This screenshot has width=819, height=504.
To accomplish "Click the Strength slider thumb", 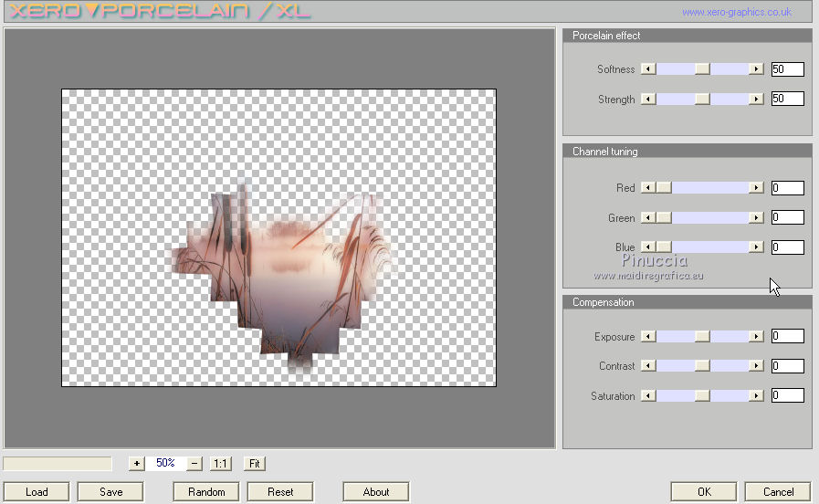I will coord(701,100).
